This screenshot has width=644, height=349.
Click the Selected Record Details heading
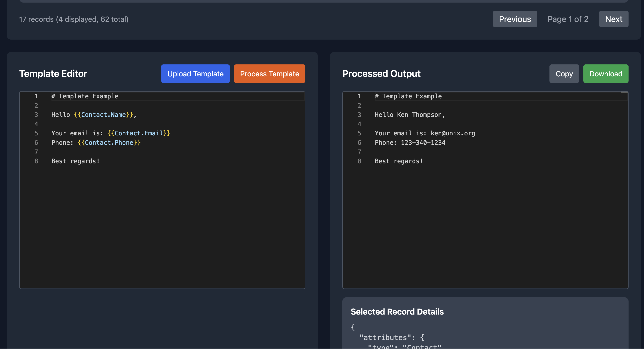pos(397,312)
